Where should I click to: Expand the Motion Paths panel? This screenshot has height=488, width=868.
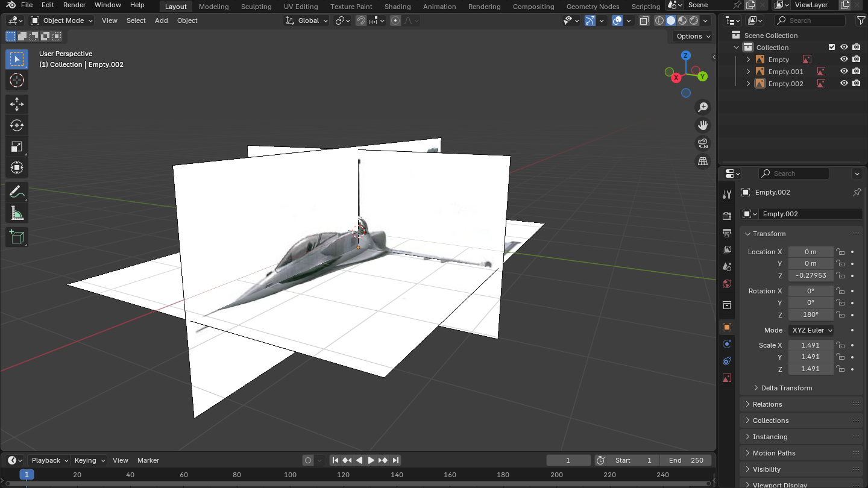801,453
